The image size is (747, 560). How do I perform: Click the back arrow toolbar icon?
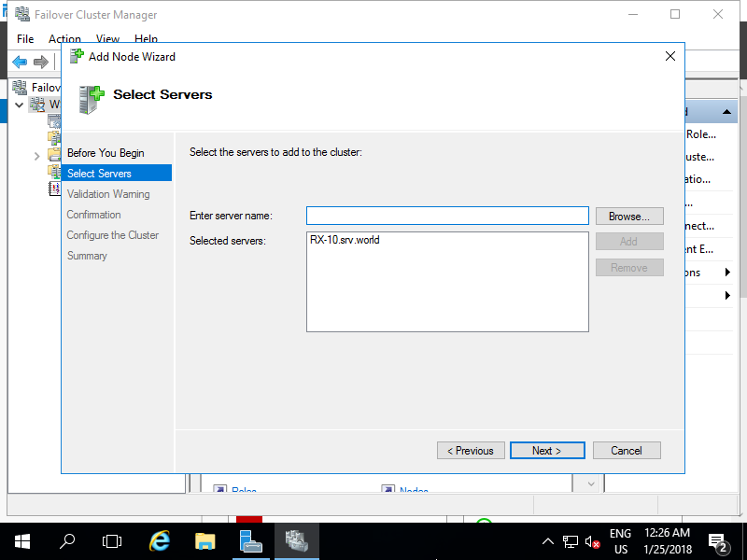click(x=20, y=62)
